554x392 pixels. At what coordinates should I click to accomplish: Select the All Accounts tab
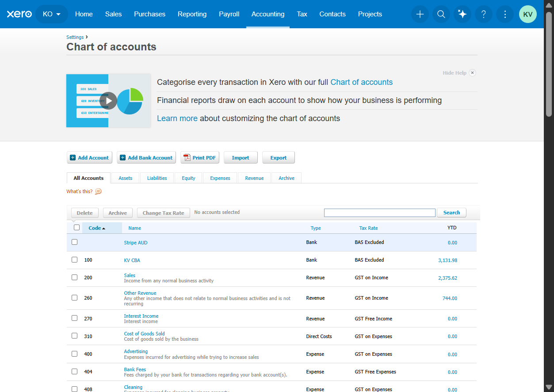pos(88,178)
